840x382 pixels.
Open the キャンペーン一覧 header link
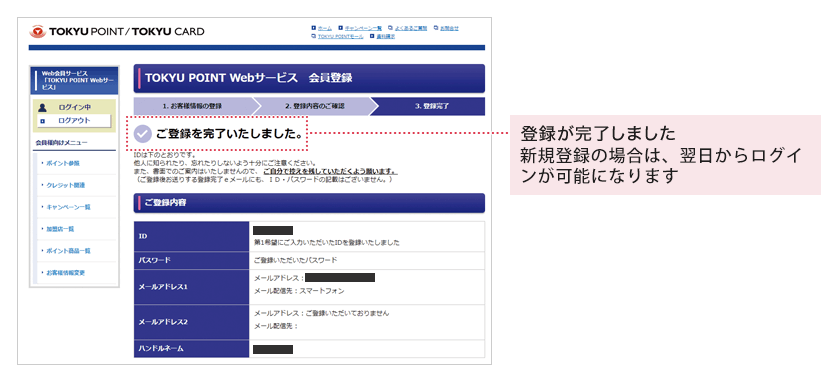[x=363, y=28]
